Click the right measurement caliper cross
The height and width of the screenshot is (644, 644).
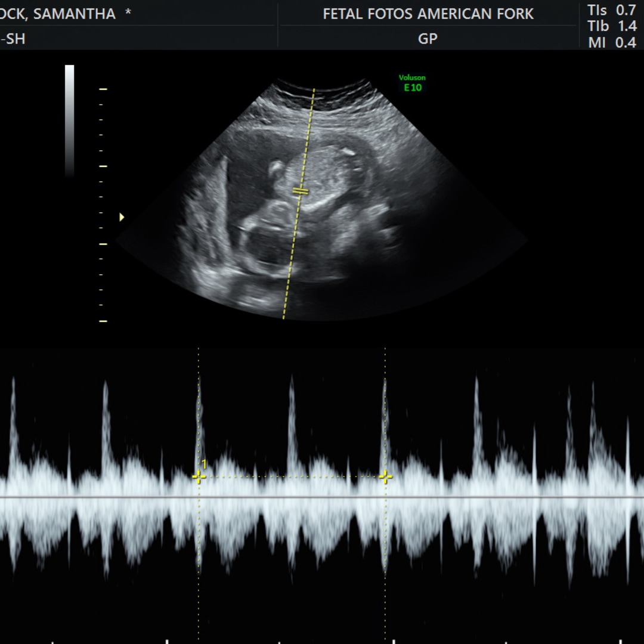click(x=385, y=476)
